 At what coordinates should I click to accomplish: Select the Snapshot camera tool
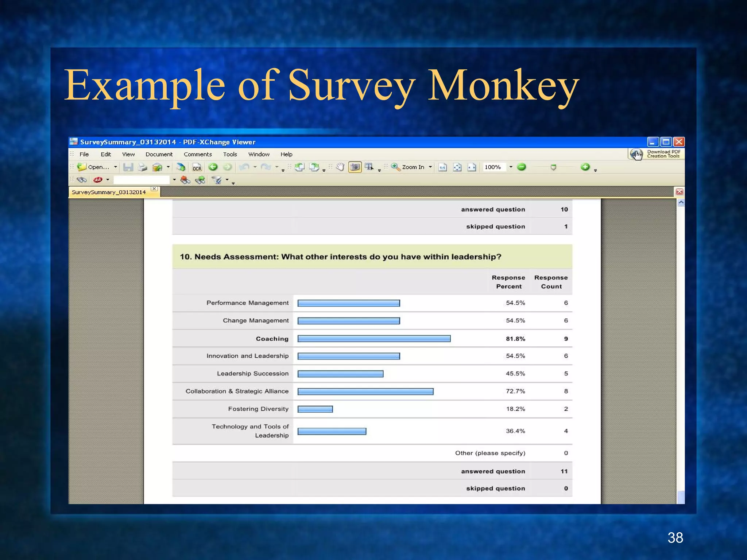pos(355,167)
